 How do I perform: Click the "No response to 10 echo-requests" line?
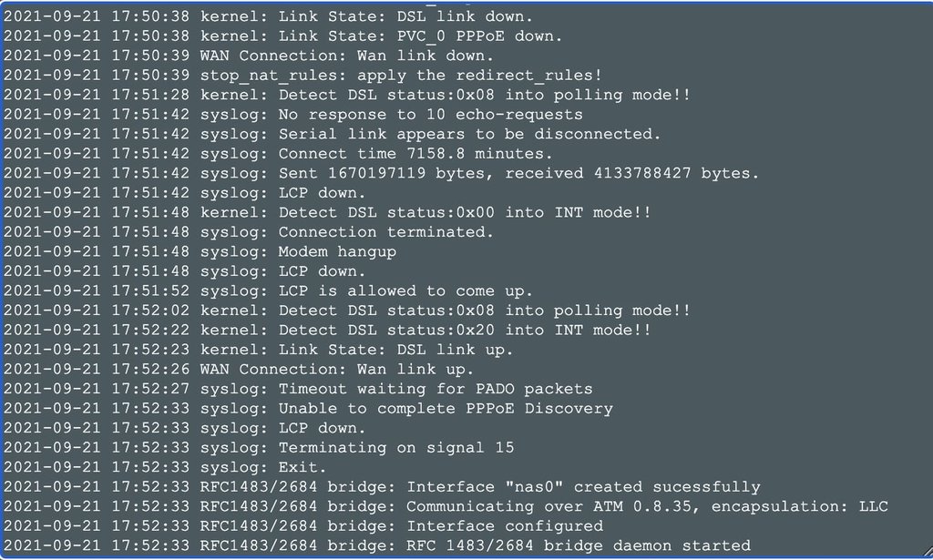click(292, 115)
